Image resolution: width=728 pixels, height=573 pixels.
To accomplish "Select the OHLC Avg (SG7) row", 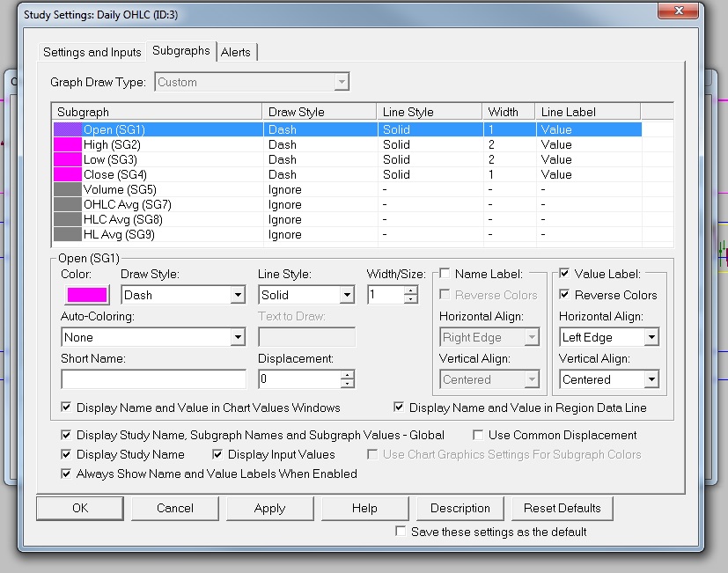I will pyautogui.click(x=348, y=204).
